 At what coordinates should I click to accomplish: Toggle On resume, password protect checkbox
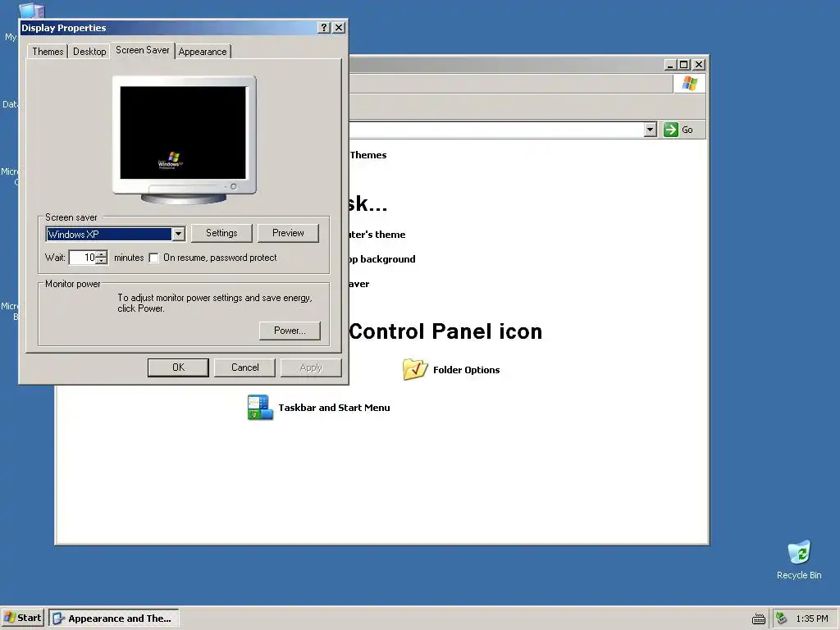154,258
